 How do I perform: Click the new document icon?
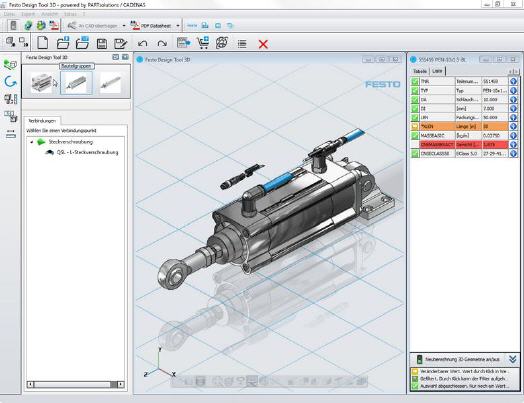click(x=42, y=43)
